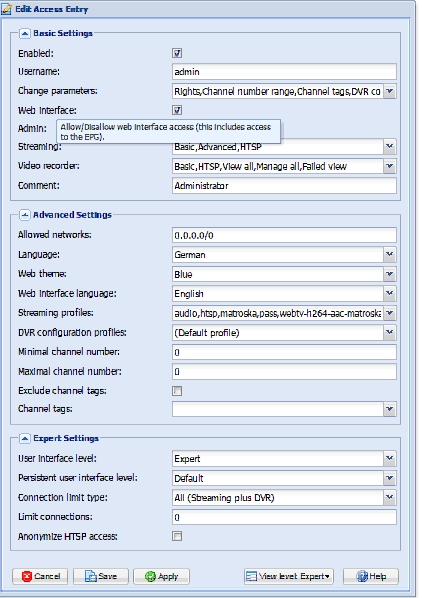Collapse the Advanced Settings section
This screenshot has height=598, width=423.
(24, 215)
